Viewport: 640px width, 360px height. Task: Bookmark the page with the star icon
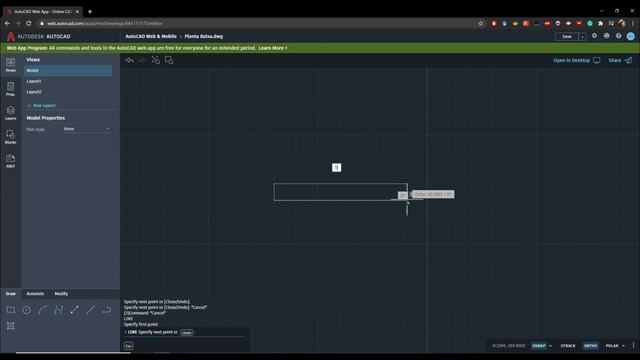(x=480, y=23)
